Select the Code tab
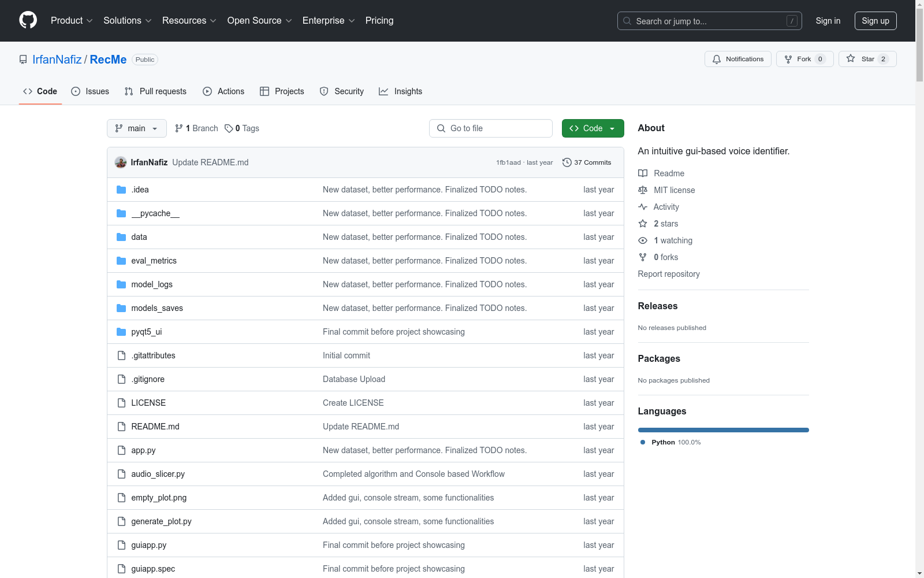This screenshot has width=924, height=578. (40, 91)
